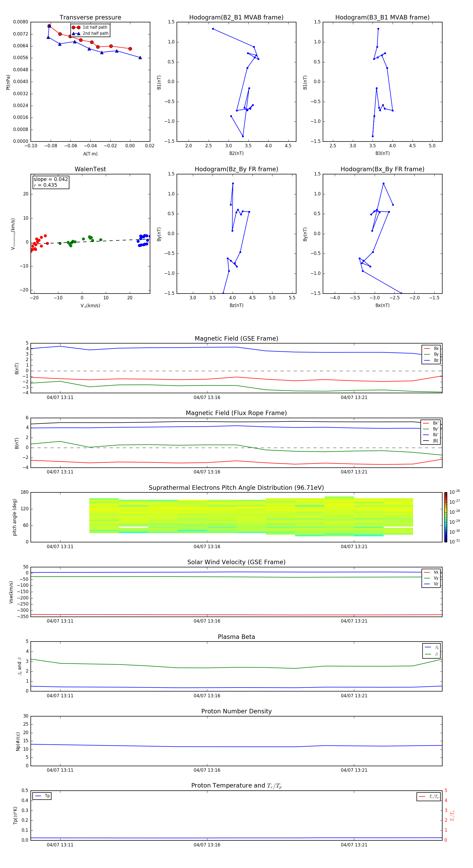
Task: Click the '04/07 13:11' tick under GSE Magnetic Field
Action: point(60,397)
